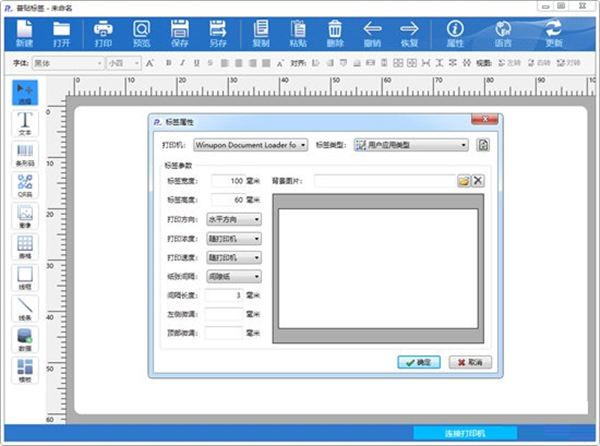Toggle bold formatting in the font bar
The image size is (600, 446).
(x=169, y=63)
